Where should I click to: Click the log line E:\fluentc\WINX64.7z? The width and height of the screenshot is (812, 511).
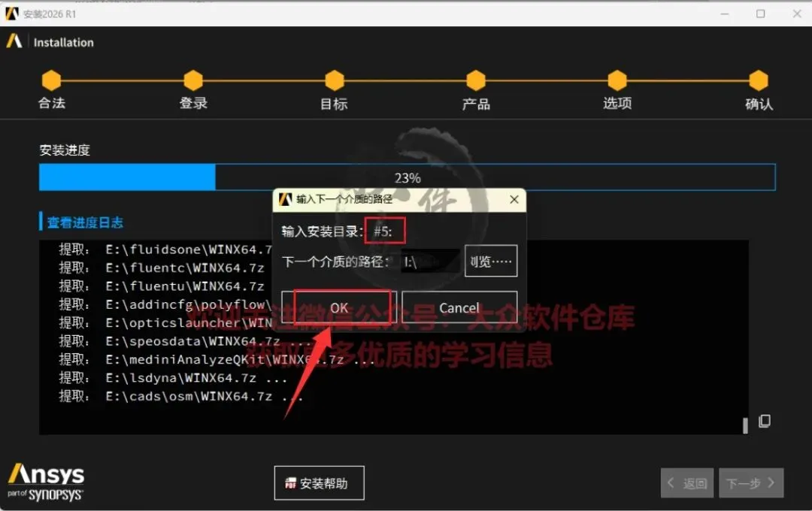162,268
